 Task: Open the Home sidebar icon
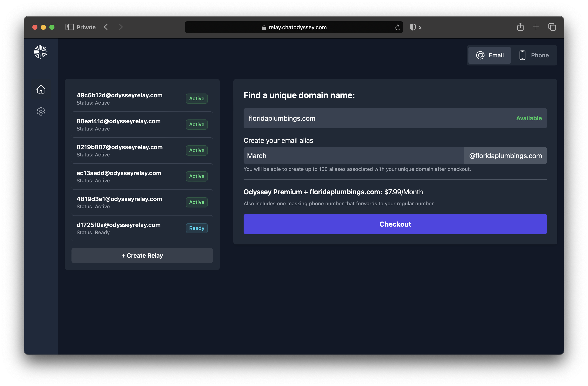(41, 89)
